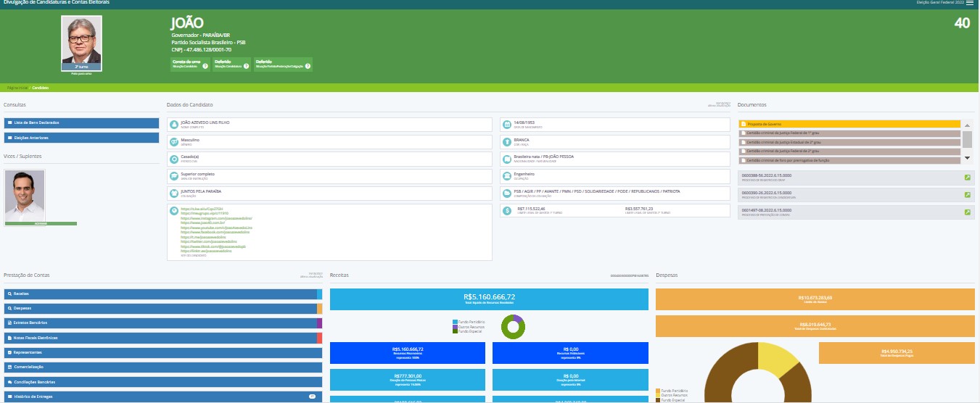Go to 'Página inicial' breadcrumb link
This screenshot has width=980, height=403.
[x=17, y=88]
